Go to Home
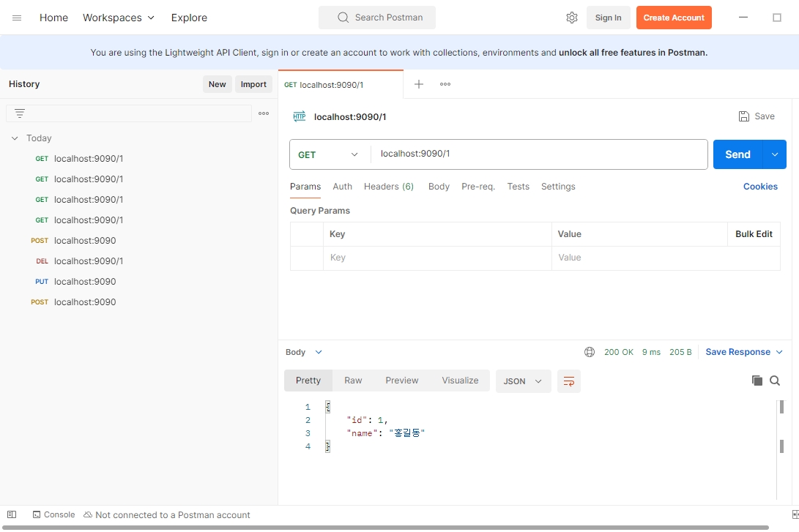 click(53, 18)
